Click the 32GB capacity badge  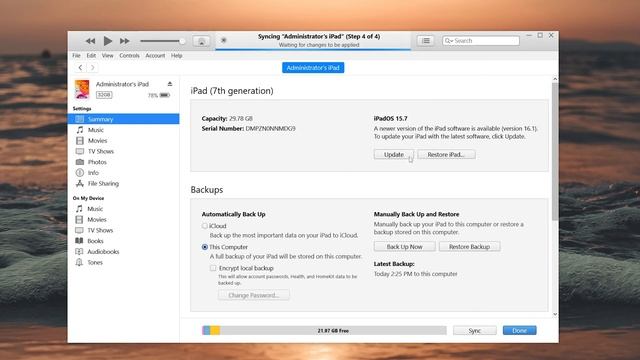tap(104, 95)
